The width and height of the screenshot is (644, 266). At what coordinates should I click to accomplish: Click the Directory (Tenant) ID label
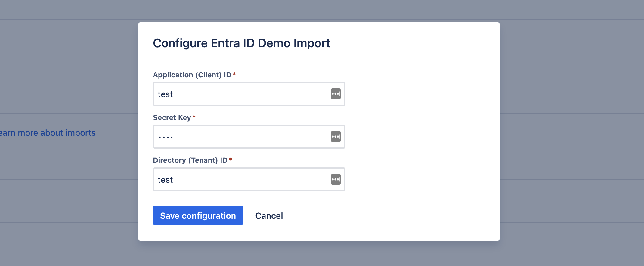(190, 160)
